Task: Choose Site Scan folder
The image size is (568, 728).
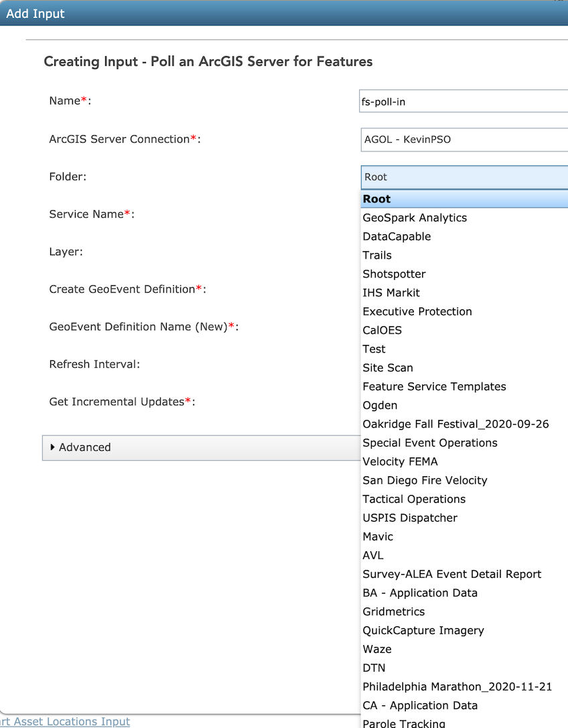Action: click(464, 368)
